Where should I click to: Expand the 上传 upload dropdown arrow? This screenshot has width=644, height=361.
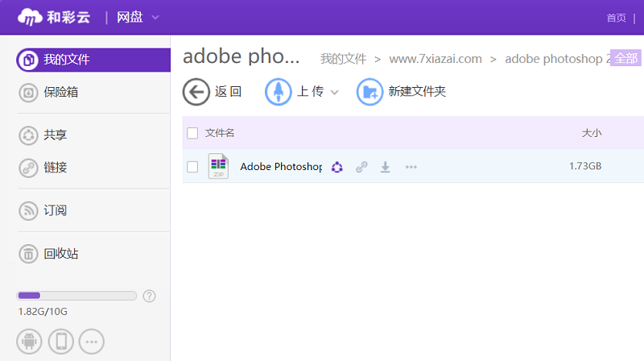click(x=335, y=93)
